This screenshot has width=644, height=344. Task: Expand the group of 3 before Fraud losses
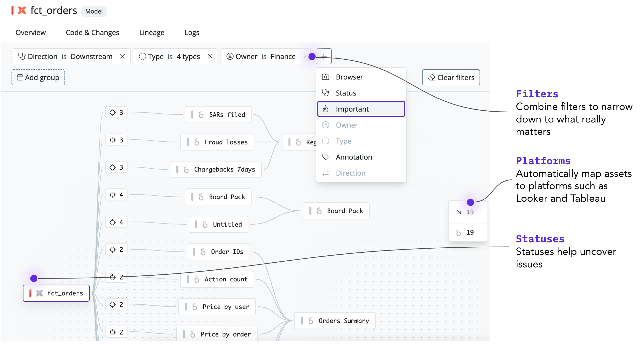pos(116,140)
